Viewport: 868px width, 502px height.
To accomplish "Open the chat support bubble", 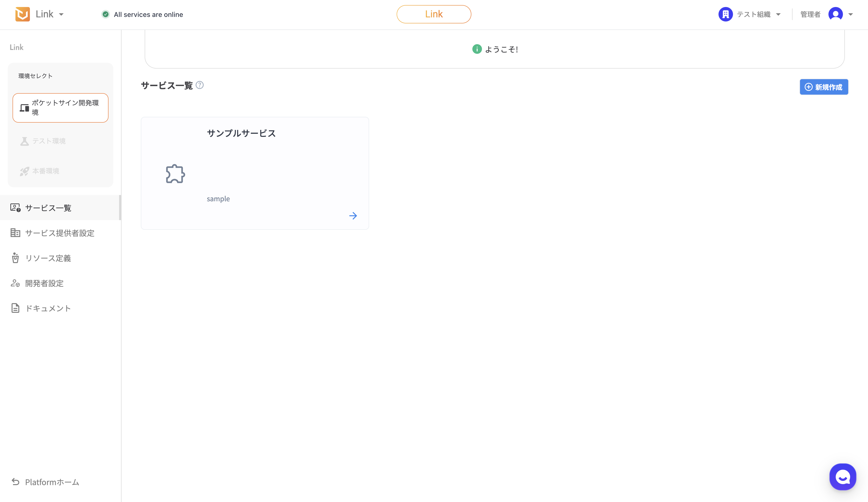I will coord(842,477).
